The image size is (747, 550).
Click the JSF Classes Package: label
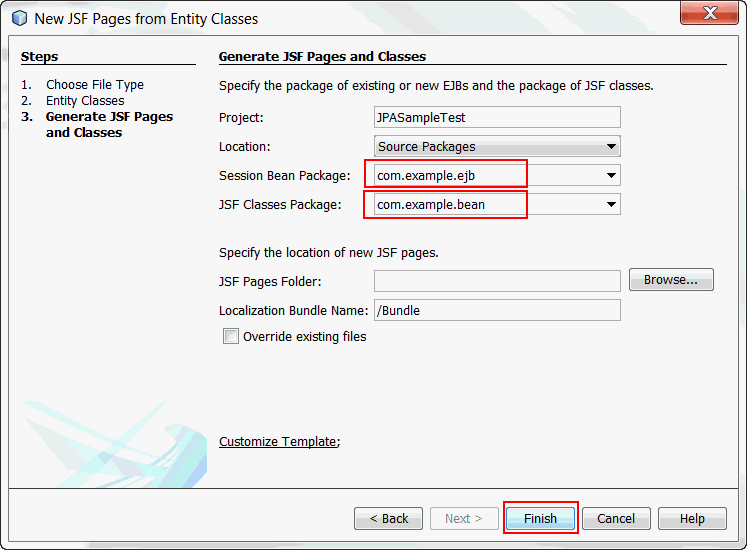point(280,204)
